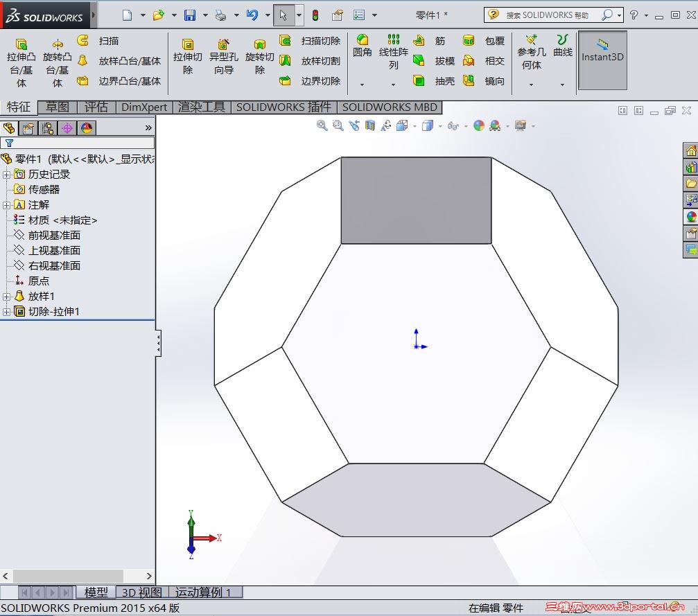
Task: Open the Curves dropdown arrow
Action: [x=562, y=84]
